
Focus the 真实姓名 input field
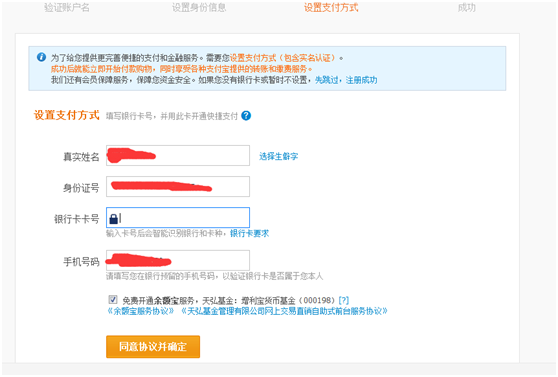click(x=178, y=155)
